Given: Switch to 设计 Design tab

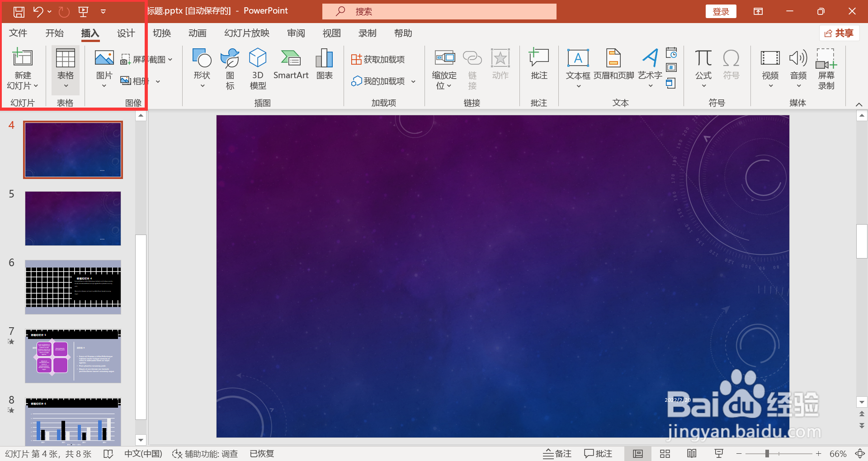Looking at the screenshot, I should [126, 33].
